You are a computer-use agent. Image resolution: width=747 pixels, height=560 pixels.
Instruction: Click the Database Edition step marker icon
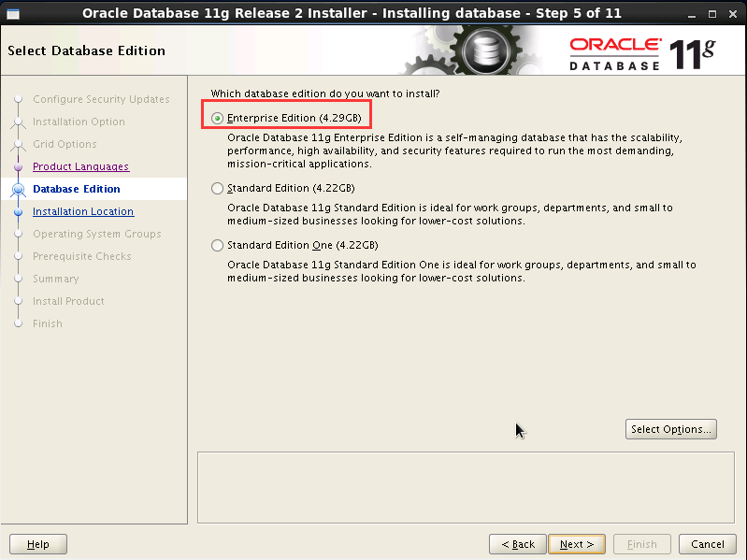18,190
